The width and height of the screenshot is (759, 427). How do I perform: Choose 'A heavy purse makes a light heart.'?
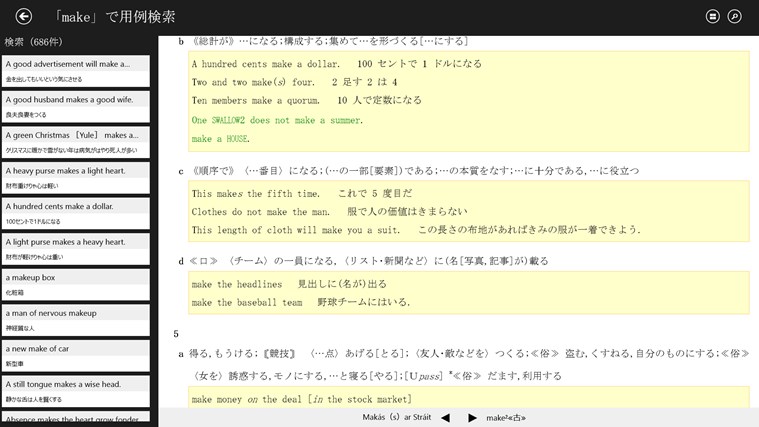(77, 177)
